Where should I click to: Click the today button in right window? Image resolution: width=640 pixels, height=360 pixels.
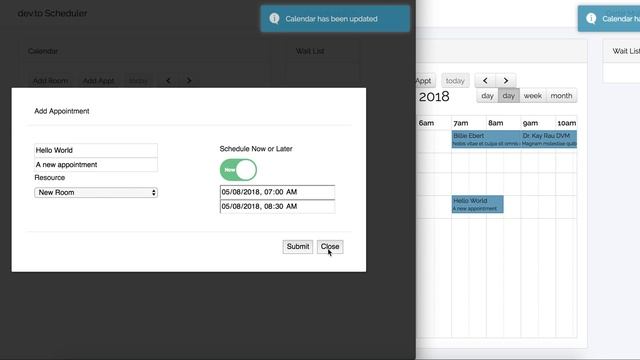point(455,81)
